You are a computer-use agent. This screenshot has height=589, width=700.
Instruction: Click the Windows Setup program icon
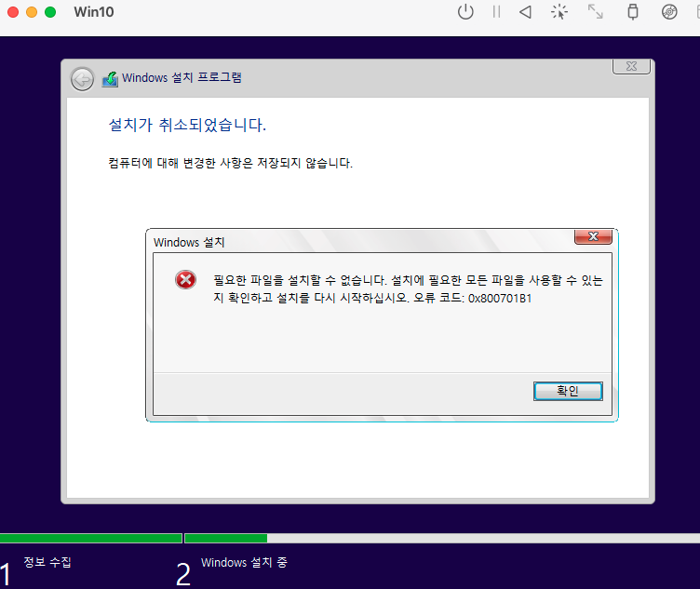tap(110, 79)
